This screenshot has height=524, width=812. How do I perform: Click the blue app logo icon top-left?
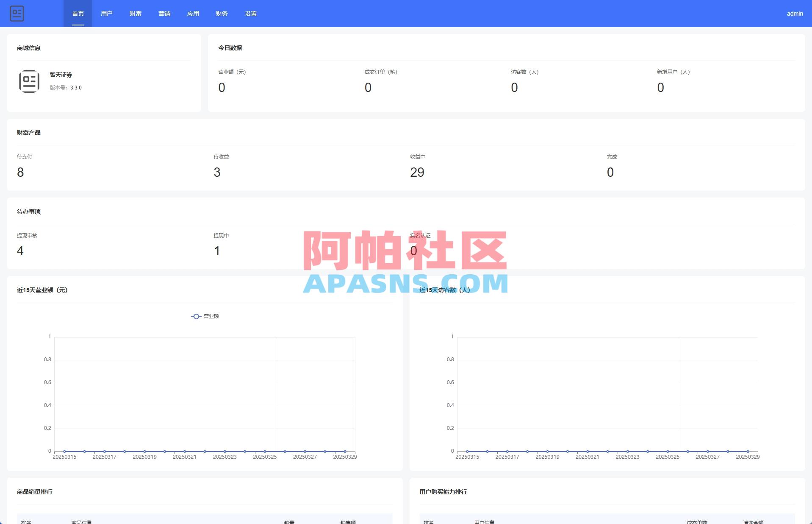pyautogui.click(x=17, y=13)
